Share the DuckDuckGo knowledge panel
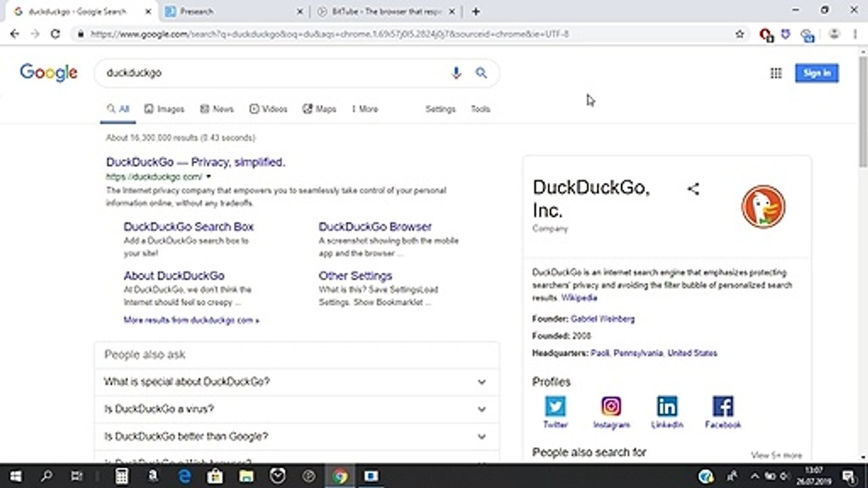Viewport: 868px width, 488px height. coord(693,189)
